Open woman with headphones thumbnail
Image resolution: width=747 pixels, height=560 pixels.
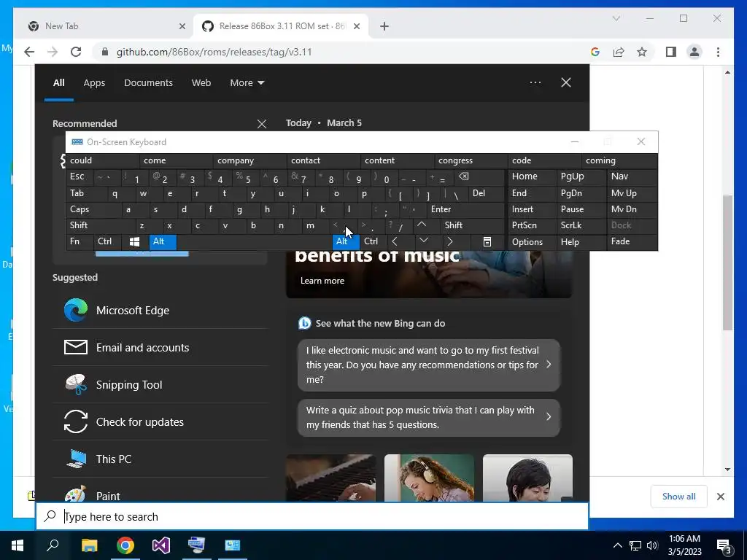429,478
